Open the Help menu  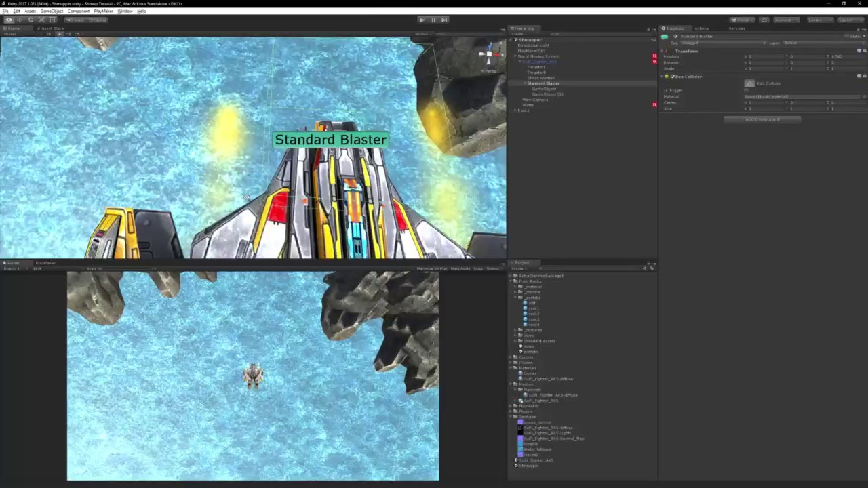click(141, 12)
